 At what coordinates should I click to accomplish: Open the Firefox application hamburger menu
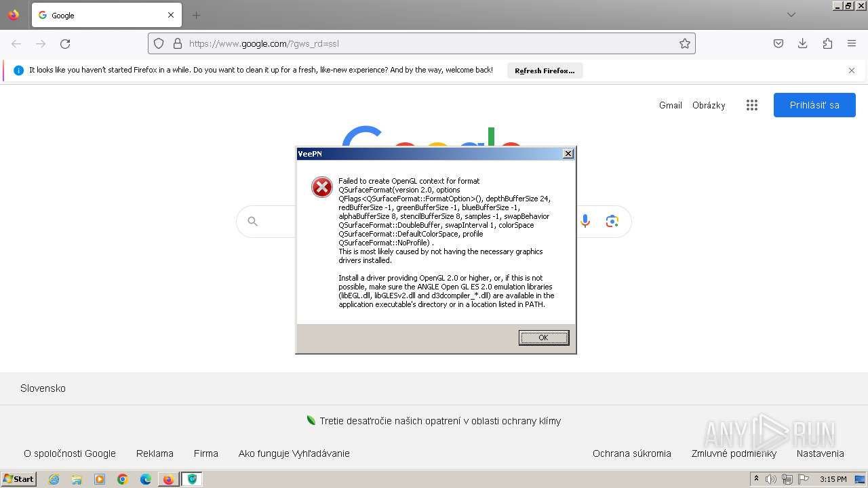click(x=852, y=43)
